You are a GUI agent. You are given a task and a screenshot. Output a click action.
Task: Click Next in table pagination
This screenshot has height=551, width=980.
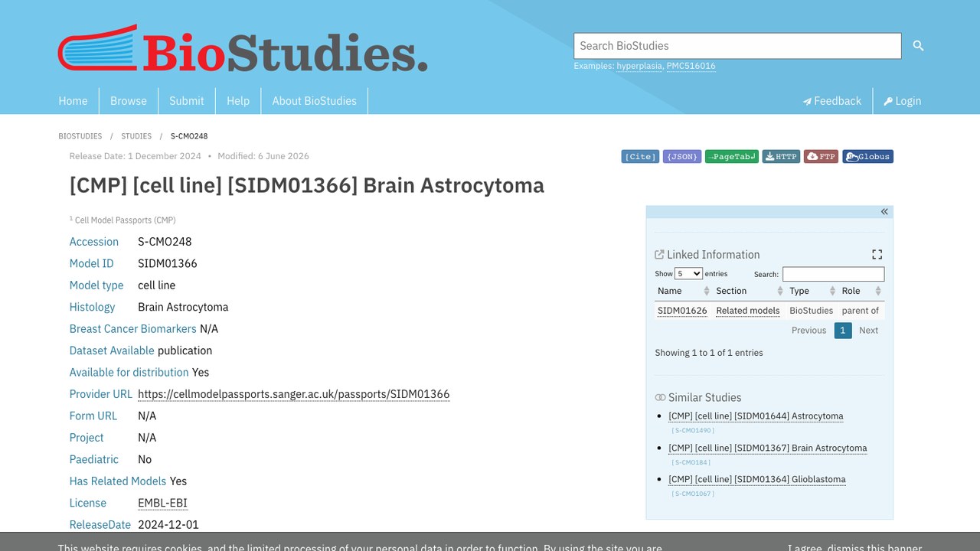coord(868,331)
